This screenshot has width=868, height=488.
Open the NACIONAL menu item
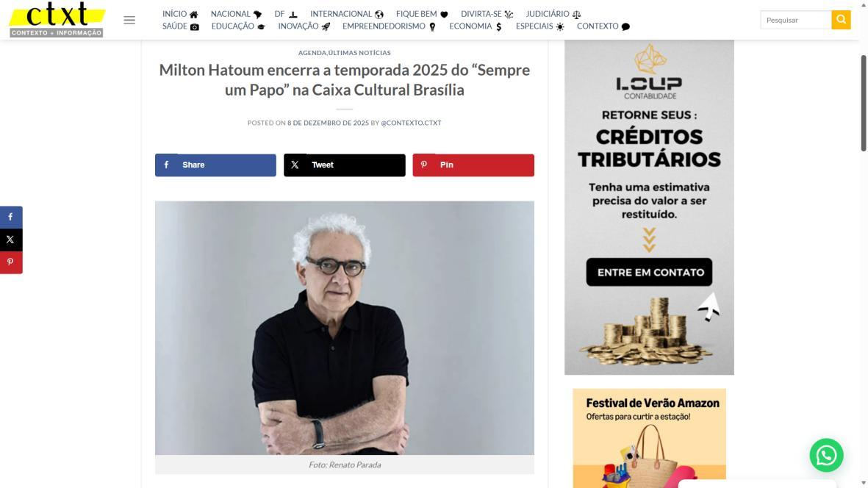(x=236, y=14)
